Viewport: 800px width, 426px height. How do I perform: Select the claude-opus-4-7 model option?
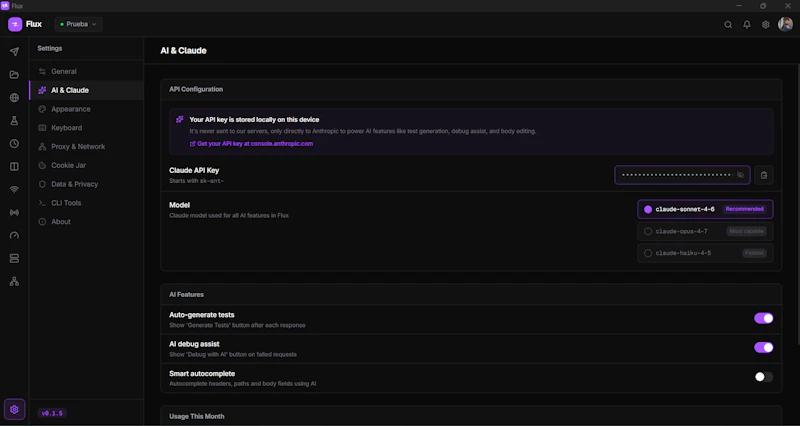pyautogui.click(x=705, y=231)
